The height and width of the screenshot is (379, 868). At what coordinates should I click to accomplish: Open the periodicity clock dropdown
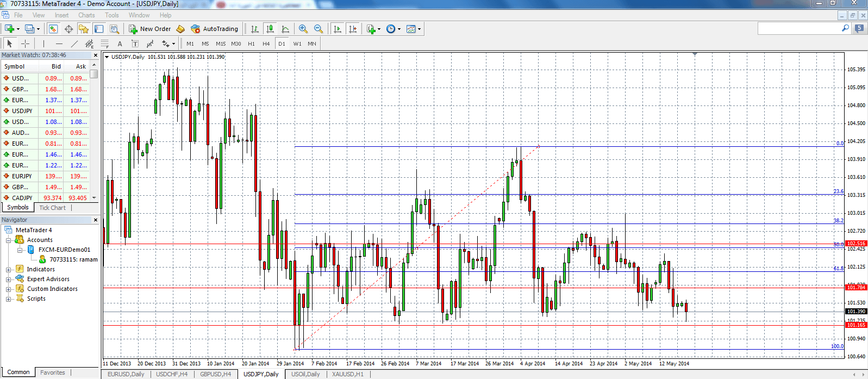click(399, 29)
